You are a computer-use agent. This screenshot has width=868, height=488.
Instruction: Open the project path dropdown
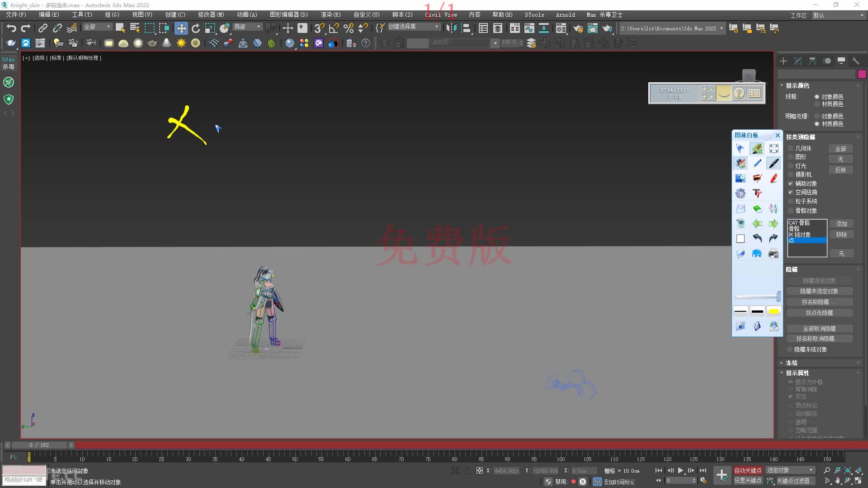[x=672, y=28]
